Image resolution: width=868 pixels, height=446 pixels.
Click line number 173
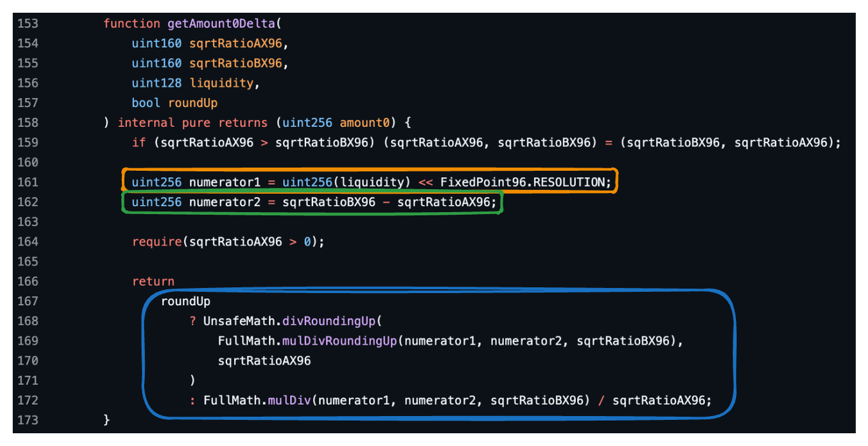point(27,420)
